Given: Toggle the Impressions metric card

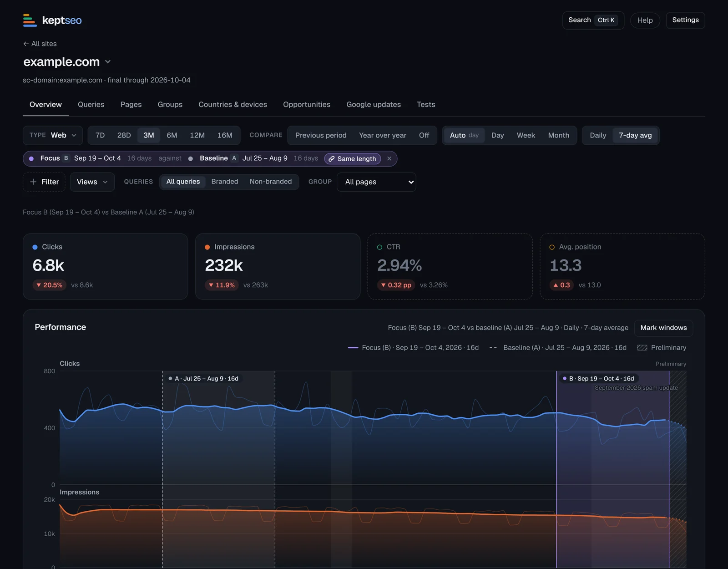Looking at the screenshot, I should (x=278, y=266).
